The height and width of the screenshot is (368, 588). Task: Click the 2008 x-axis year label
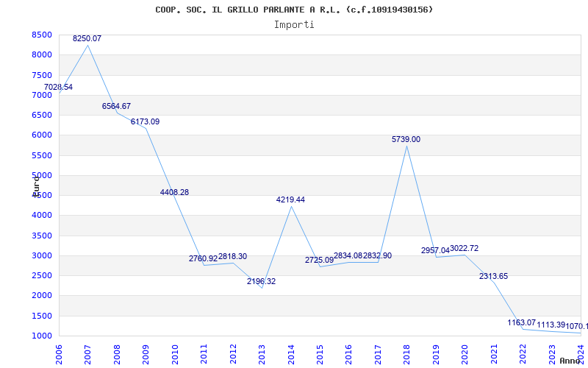[117, 355]
